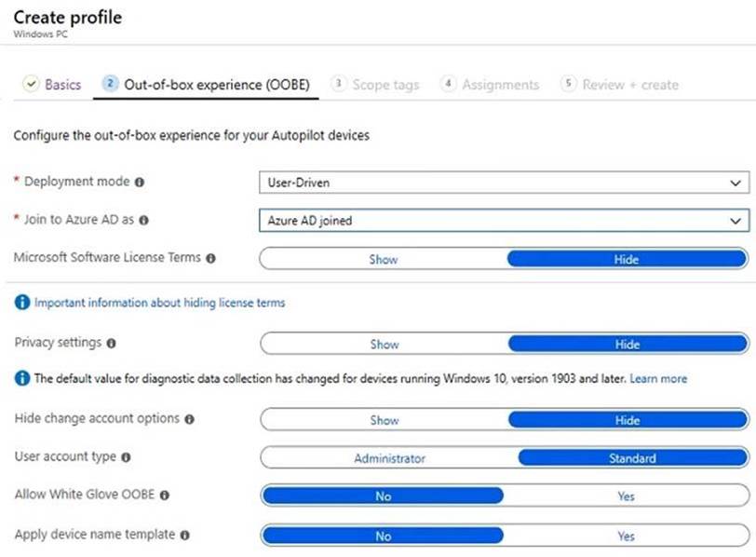Set Microsoft Software License Terms to Show
Viewport: 756px width, 557px height.
click(x=384, y=259)
